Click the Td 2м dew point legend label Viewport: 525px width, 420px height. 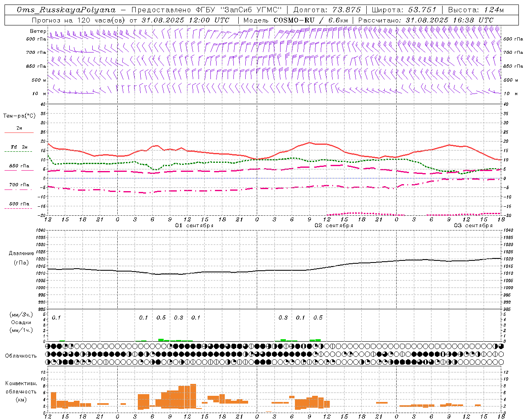pos(19,147)
